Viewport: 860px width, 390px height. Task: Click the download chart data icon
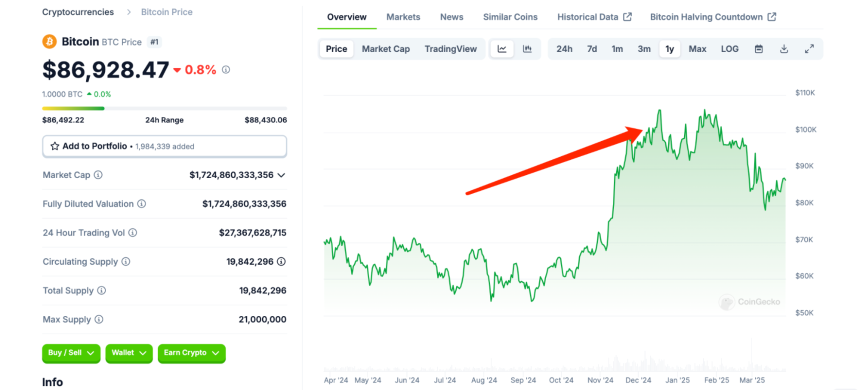(784, 49)
